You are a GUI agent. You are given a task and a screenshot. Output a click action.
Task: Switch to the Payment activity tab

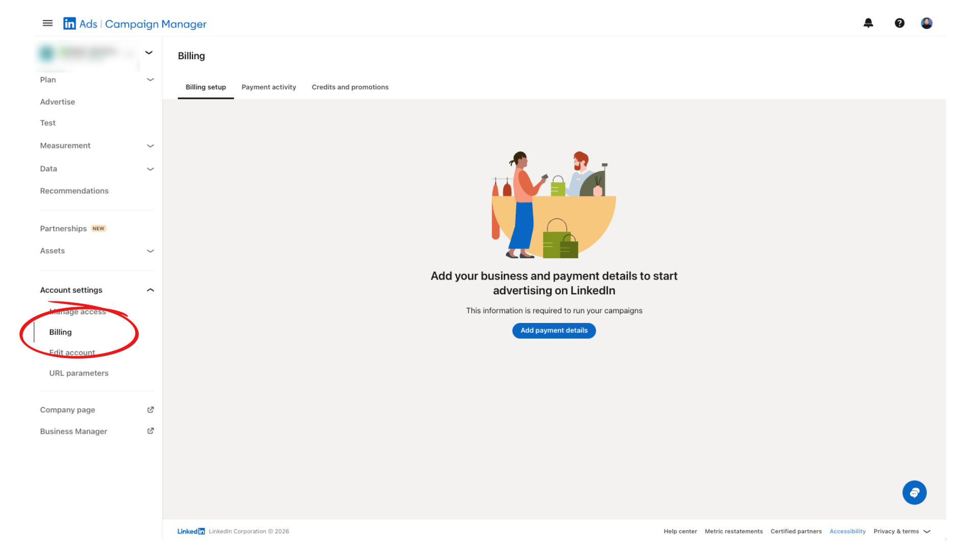coord(269,87)
